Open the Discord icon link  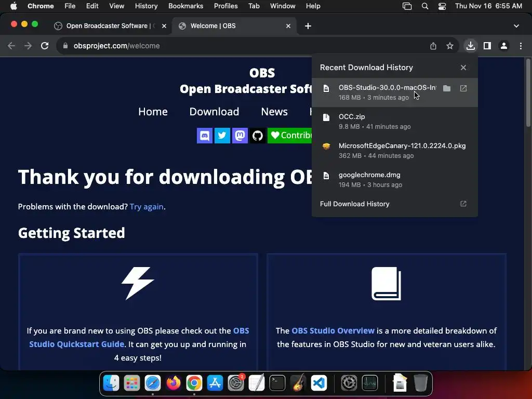[205, 136]
